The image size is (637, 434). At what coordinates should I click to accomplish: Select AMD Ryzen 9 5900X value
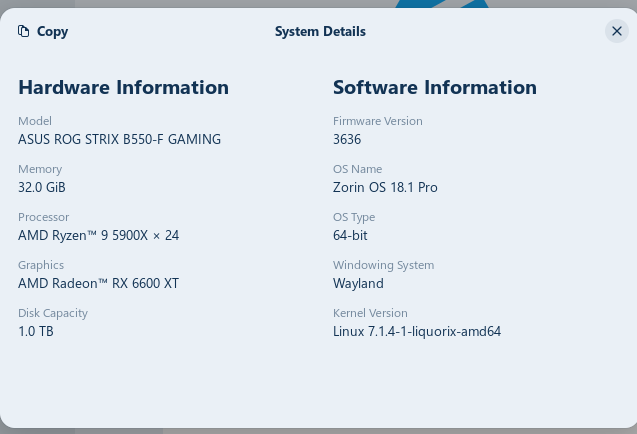[x=98, y=235]
